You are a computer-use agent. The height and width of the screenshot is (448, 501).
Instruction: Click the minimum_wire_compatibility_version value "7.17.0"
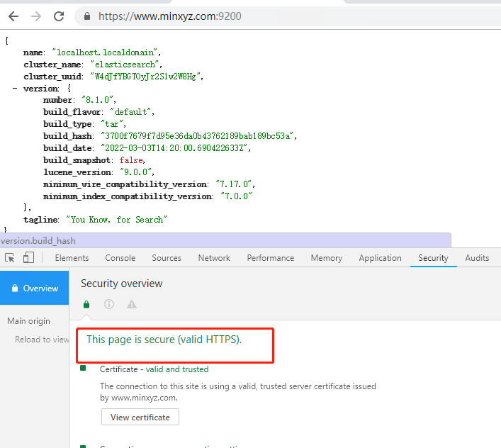pyautogui.click(x=234, y=184)
